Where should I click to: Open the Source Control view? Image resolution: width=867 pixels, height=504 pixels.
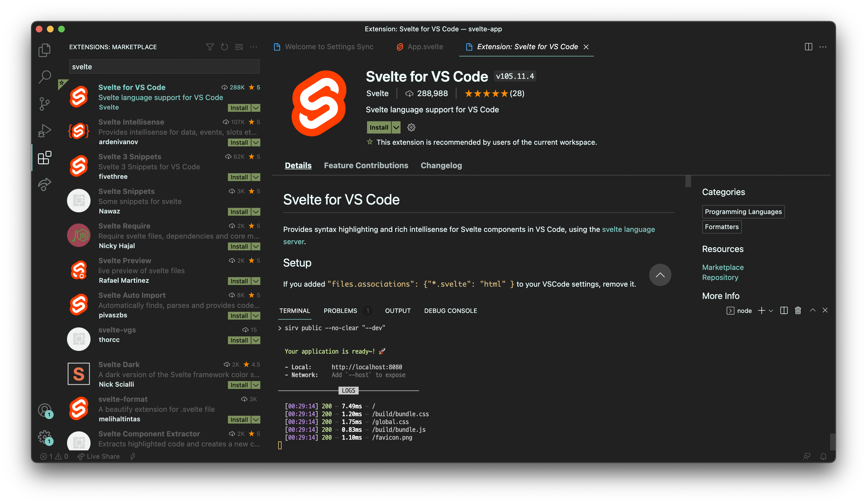(44, 104)
